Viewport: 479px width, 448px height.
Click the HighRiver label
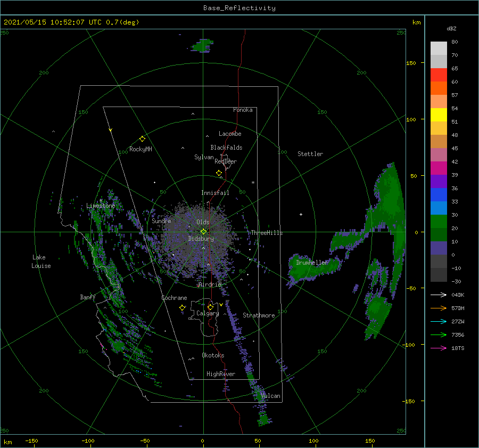point(221,374)
